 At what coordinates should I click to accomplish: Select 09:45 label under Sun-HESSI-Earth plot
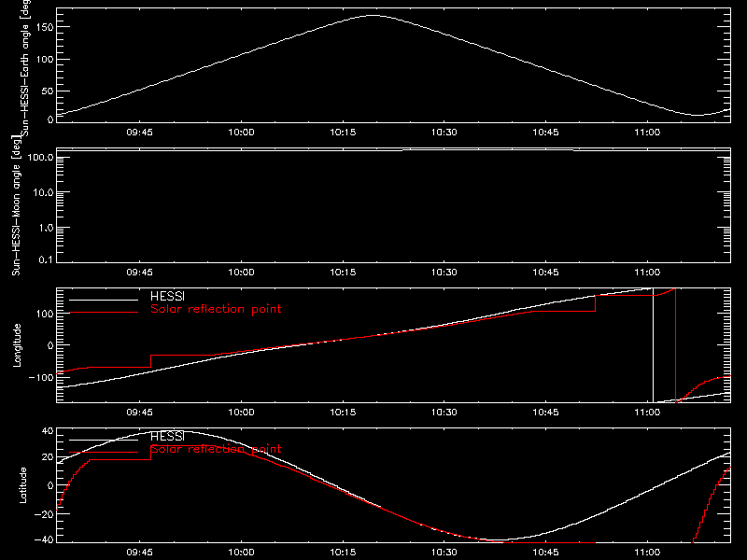pos(139,133)
